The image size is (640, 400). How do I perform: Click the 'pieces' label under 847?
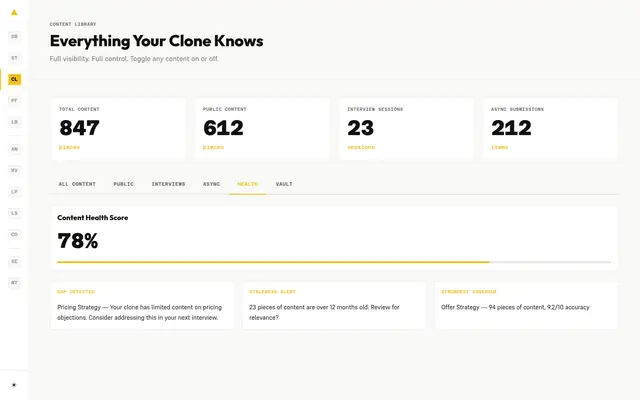point(69,147)
